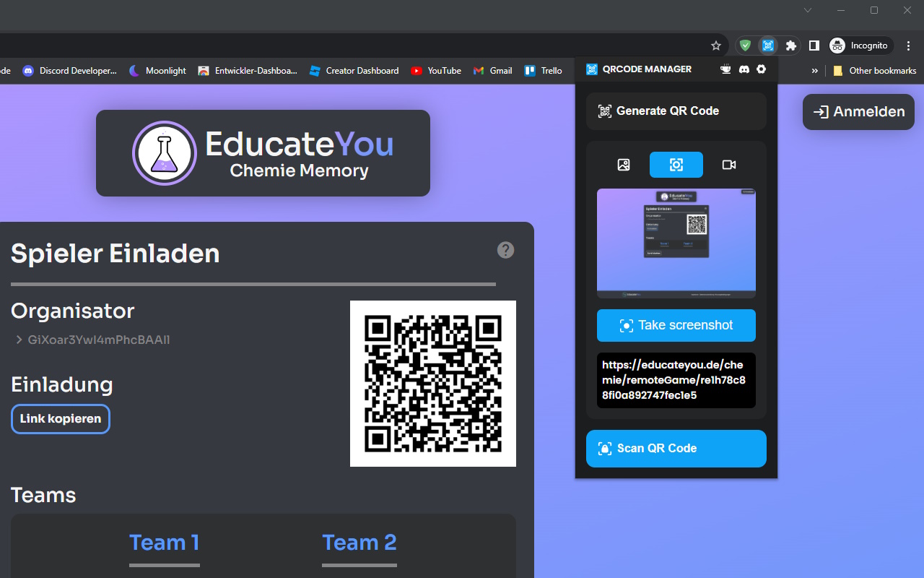The image size is (924, 578).
Task: Click the Link kopieren button
Action: [x=61, y=419]
